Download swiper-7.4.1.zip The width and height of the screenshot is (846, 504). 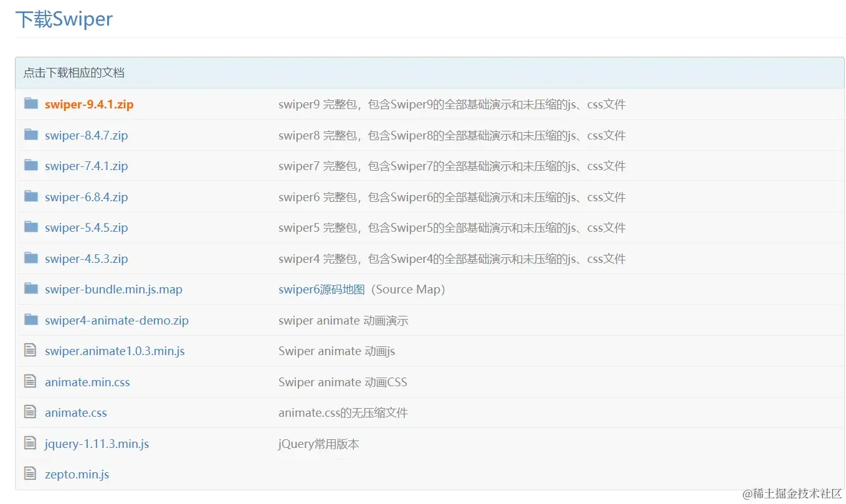point(87,166)
